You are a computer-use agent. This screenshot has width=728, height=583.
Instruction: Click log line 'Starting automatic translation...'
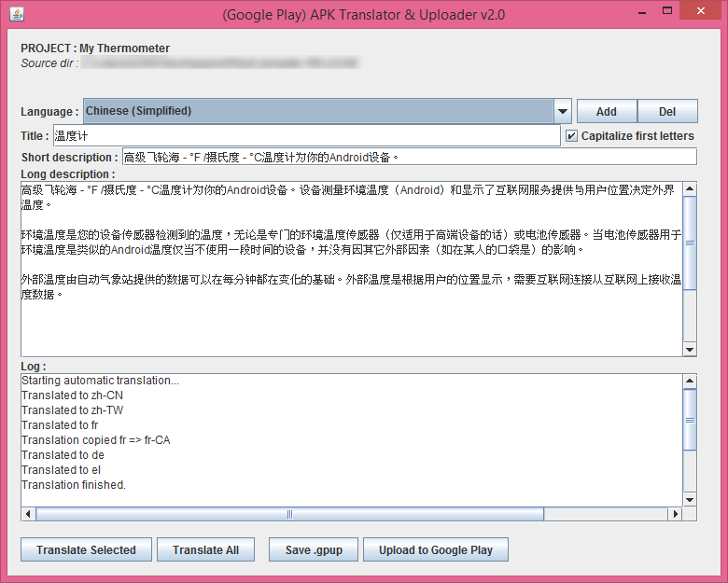pyautogui.click(x=100, y=381)
